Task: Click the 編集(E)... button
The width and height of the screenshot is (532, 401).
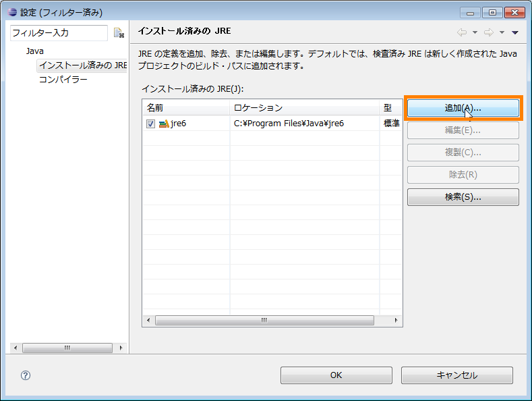Action: tap(463, 130)
